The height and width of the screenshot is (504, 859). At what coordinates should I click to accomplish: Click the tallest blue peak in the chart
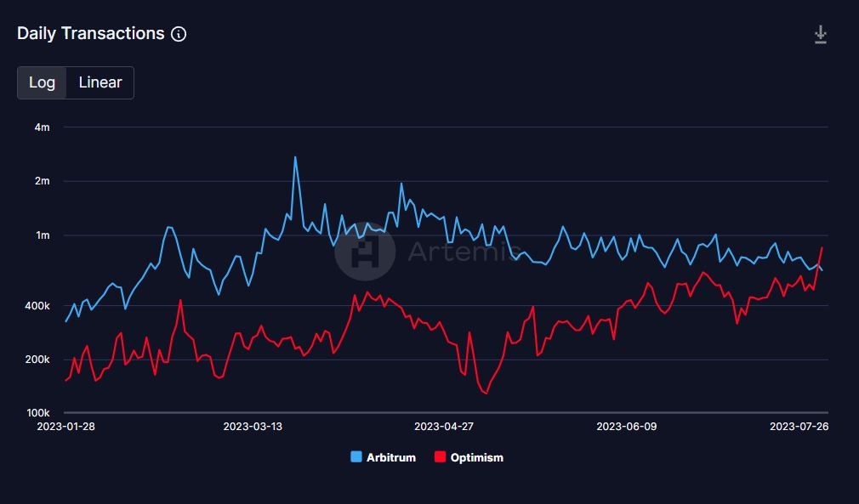[295, 157]
